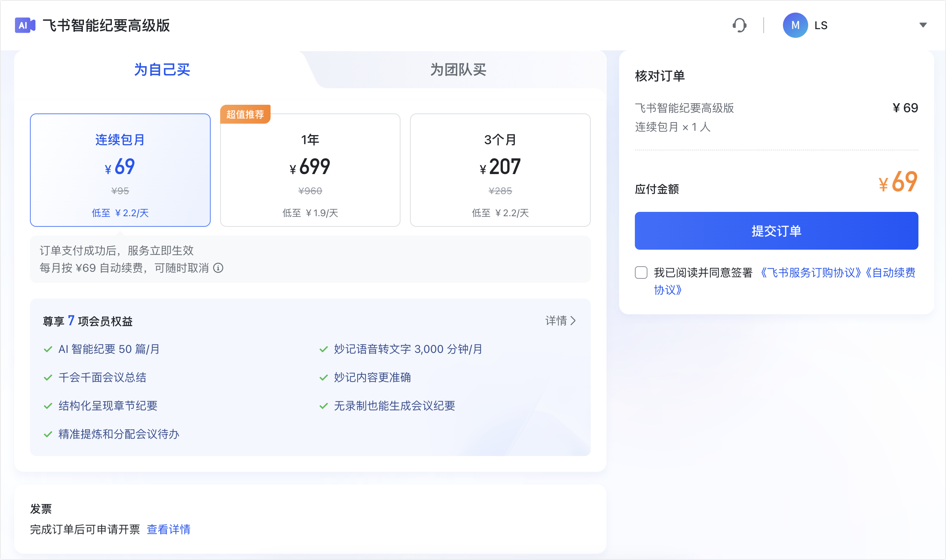Select the 连续包月 ¥69 plan card

pyautogui.click(x=120, y=170)
